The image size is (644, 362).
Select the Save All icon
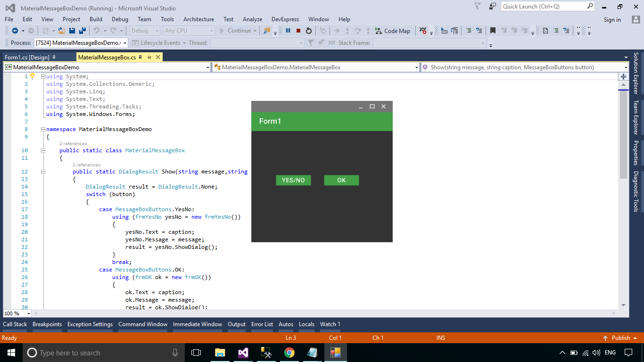click(x=83, y=30)
